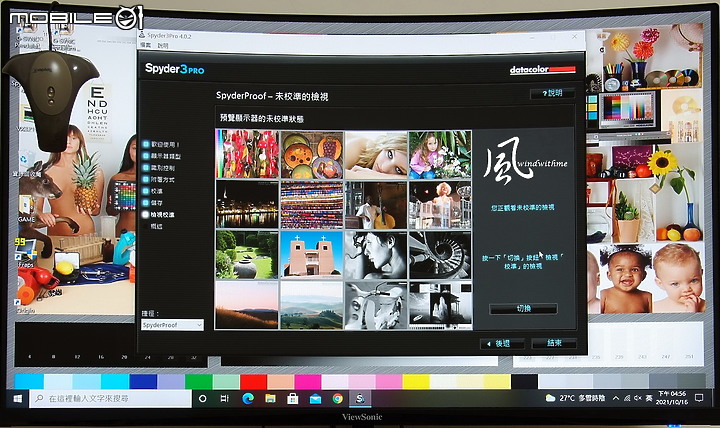This screenshot has width=720, height=428.
Task: Click the adobe church thumbnail
Action: tap(312, 255)
